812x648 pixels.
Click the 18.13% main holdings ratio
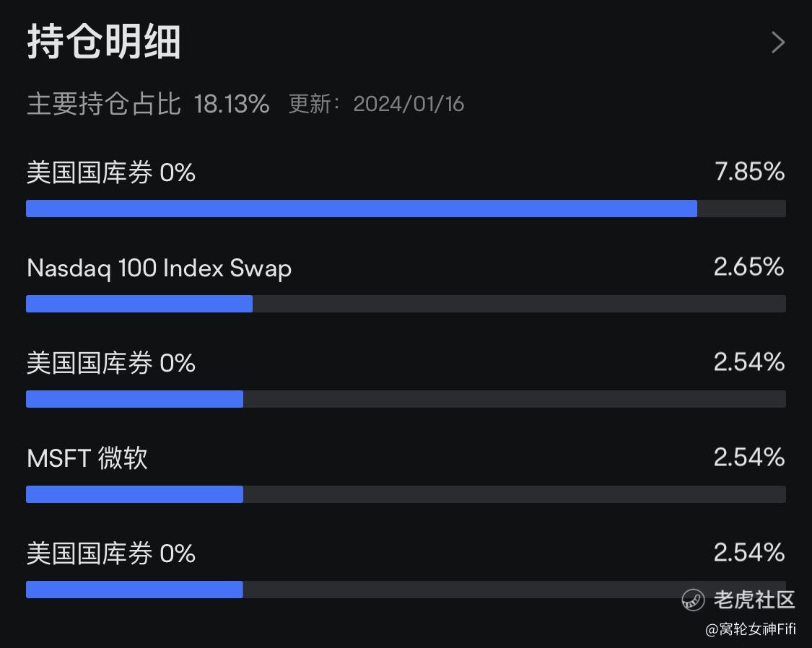[232, 104]
